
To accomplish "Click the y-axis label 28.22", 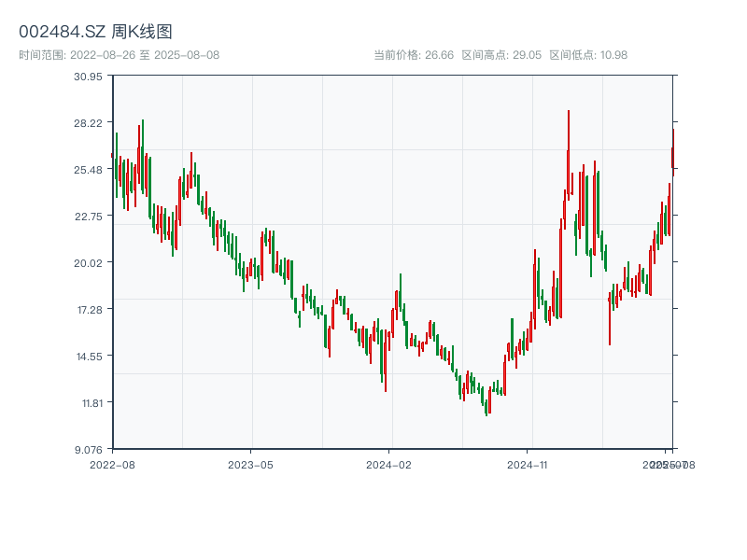I will (88, 123).
